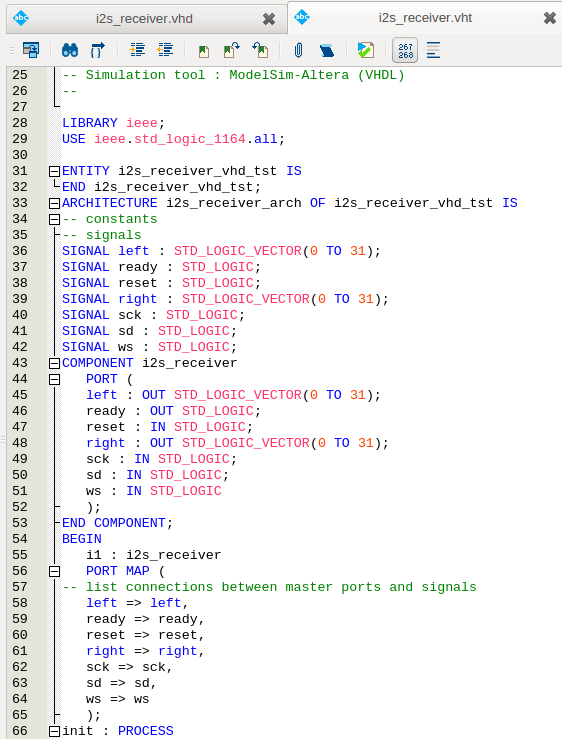Click 'ws : IN STD_LOGIC' on line 51
The image size is (562, 739).
(154, 491)
